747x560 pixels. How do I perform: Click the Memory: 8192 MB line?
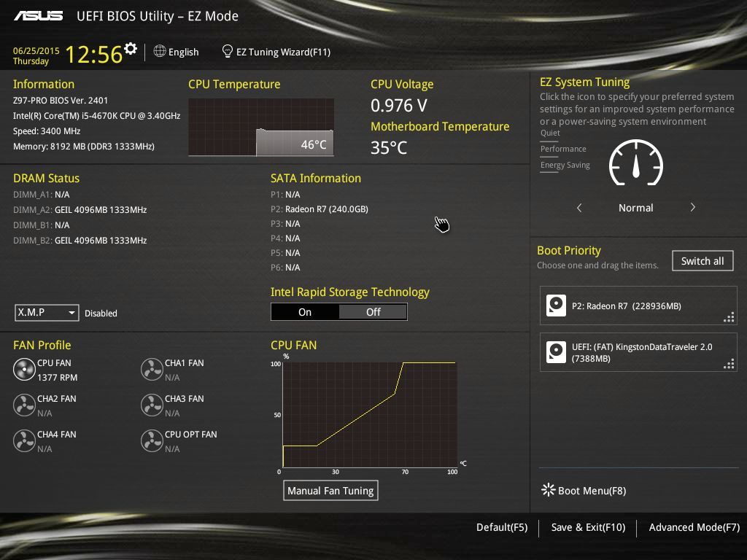pos(84,146)
